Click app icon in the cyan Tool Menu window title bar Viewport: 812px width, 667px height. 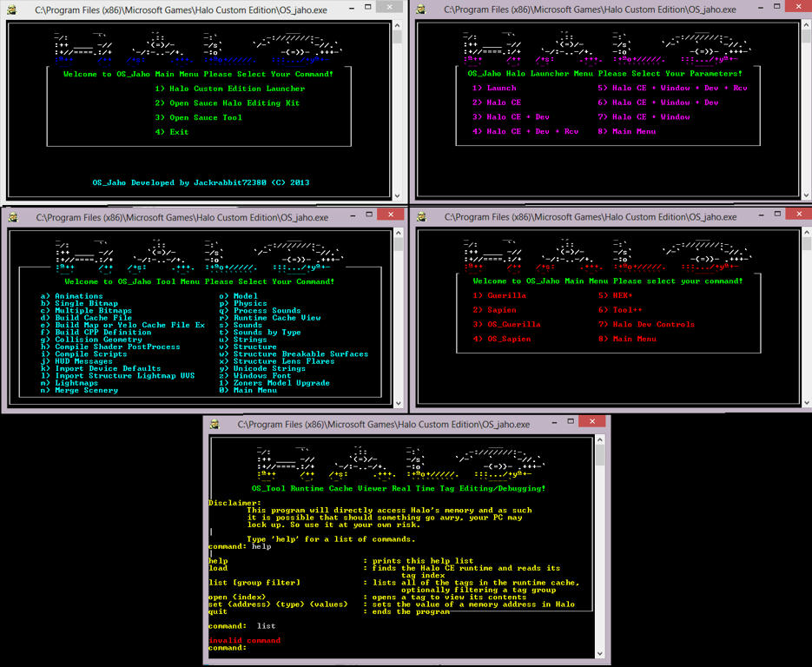pos(13,217)
